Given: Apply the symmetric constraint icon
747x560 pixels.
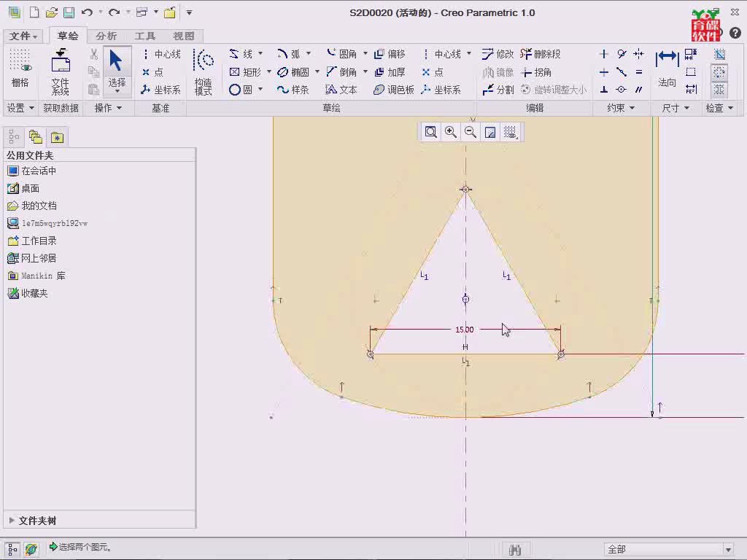Looking at the screenshot, I should 639,54.
